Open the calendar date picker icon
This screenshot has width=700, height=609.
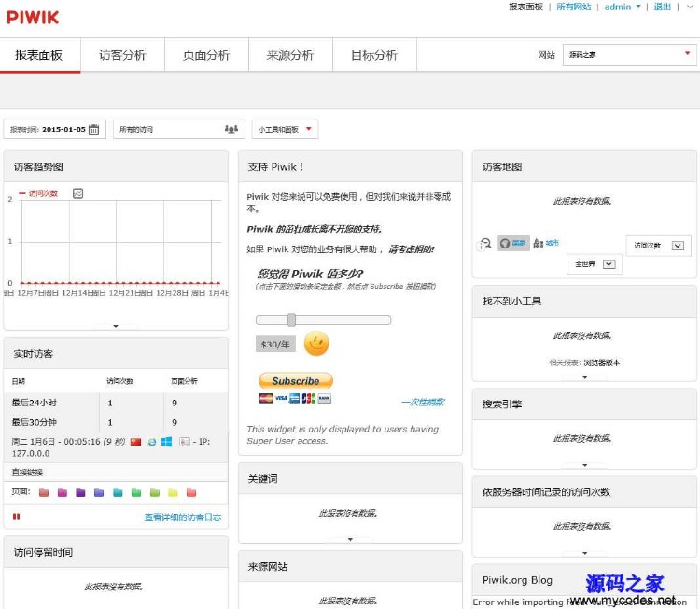(x=93, y=130)
